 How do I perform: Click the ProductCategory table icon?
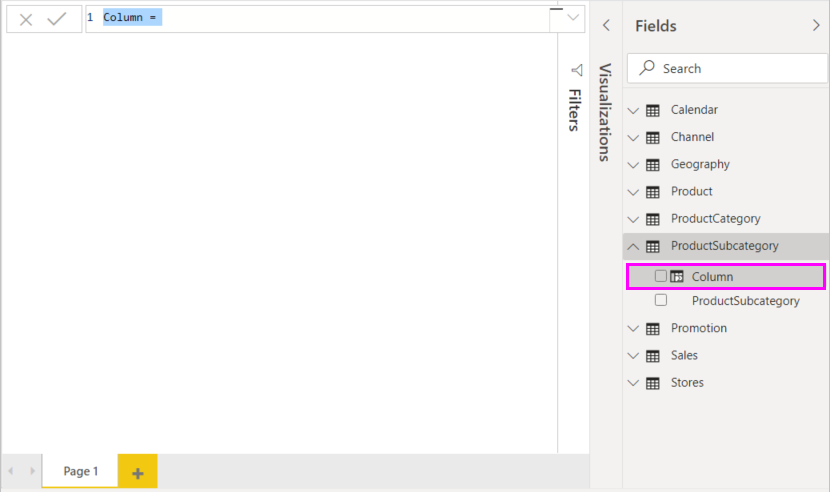pyautogui.click(x=653, y=219)
